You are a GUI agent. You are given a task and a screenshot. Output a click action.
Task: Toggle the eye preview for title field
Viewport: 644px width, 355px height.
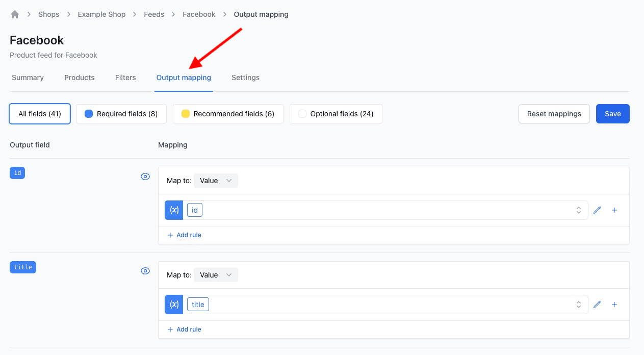[x=145, y=271]
